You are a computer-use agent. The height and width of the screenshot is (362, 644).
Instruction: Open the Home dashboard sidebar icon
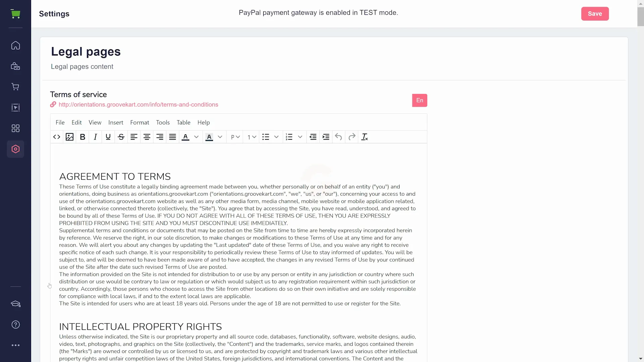[15, 45]
